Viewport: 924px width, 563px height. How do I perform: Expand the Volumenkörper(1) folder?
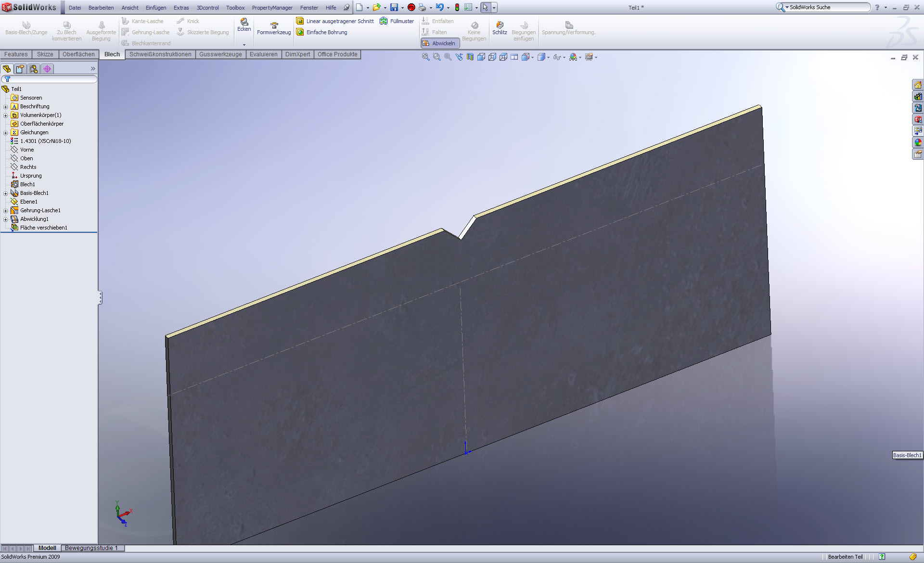[6, 115]
